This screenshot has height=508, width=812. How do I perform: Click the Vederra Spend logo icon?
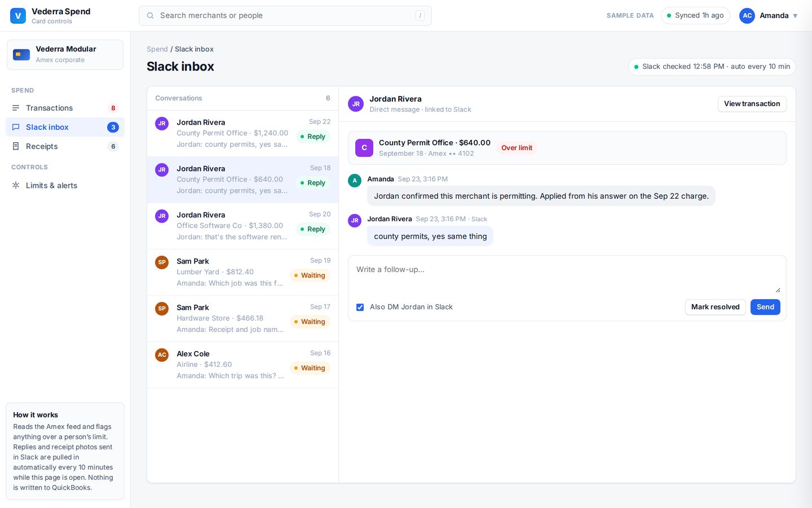pos(18,16)
